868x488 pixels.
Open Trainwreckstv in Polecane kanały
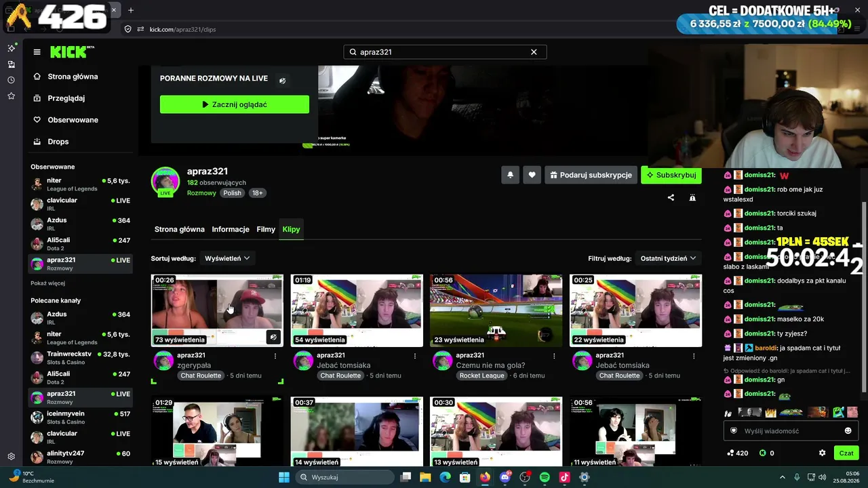(x=80, y=357)
